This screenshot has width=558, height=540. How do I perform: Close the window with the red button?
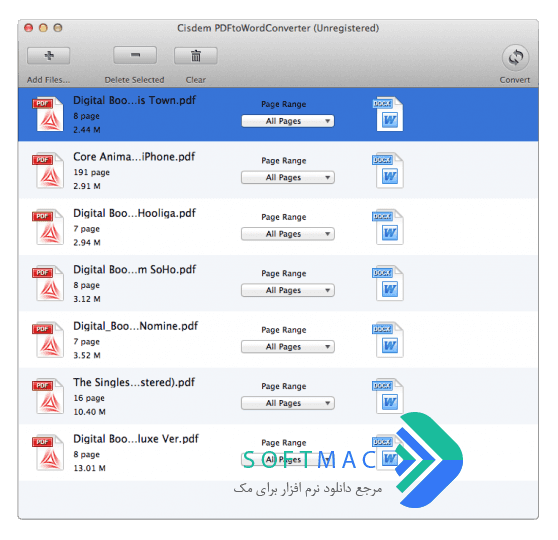(28, 28)
